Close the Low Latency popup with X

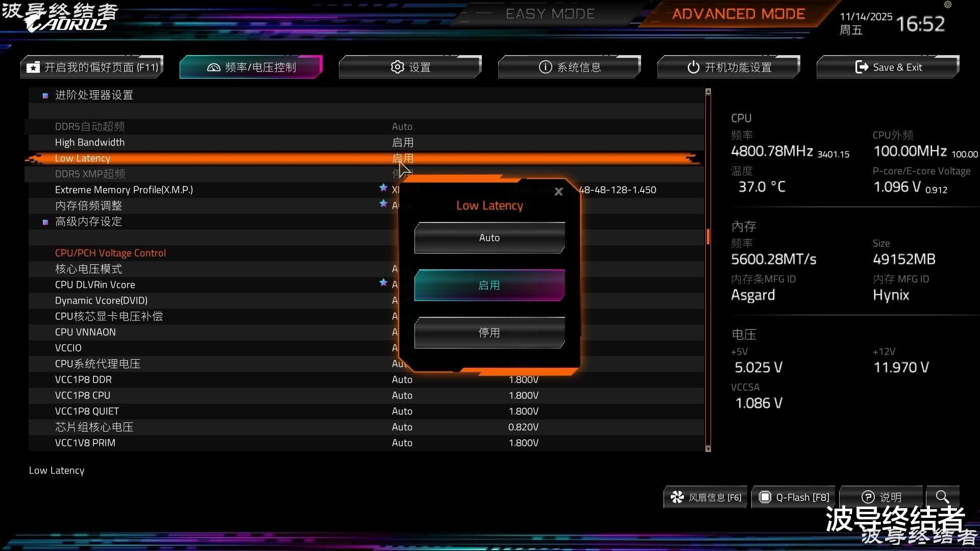(558, 192)
